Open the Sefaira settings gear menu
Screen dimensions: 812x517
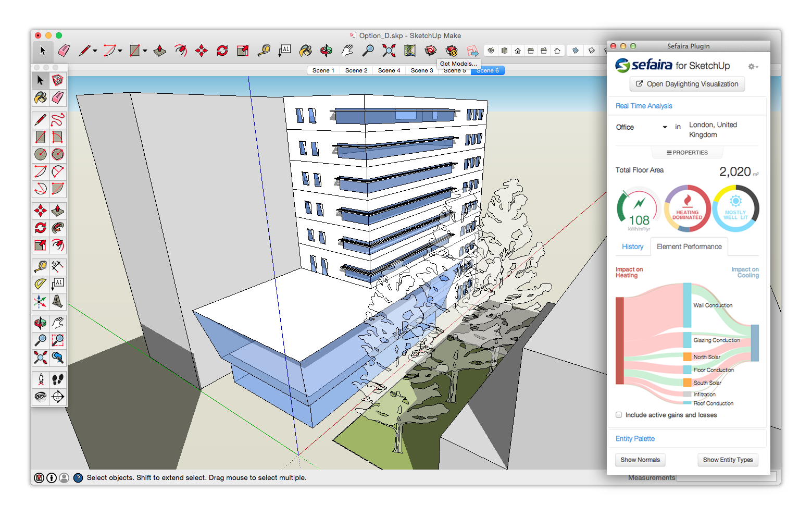tap(753, 67)
